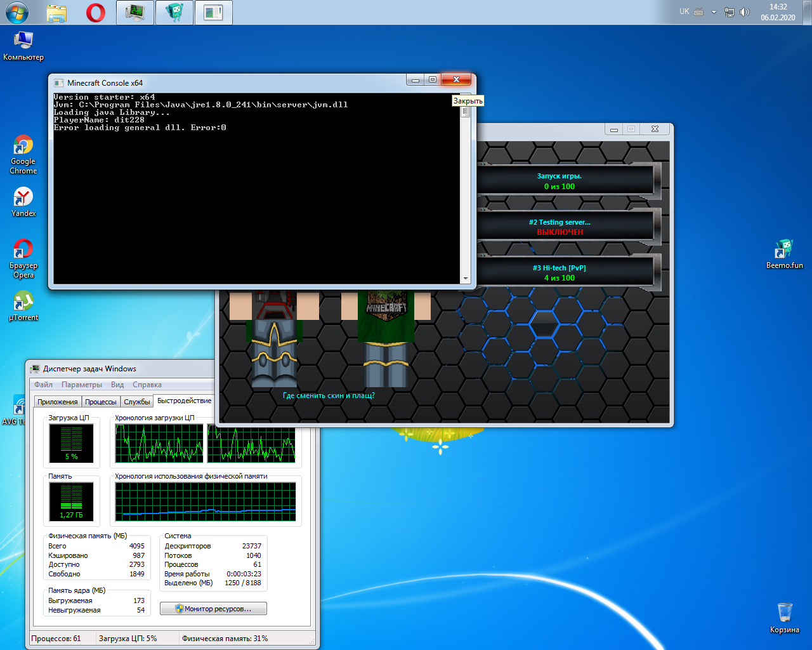Open the Opera browser from taskbar

tap(96, 13)
